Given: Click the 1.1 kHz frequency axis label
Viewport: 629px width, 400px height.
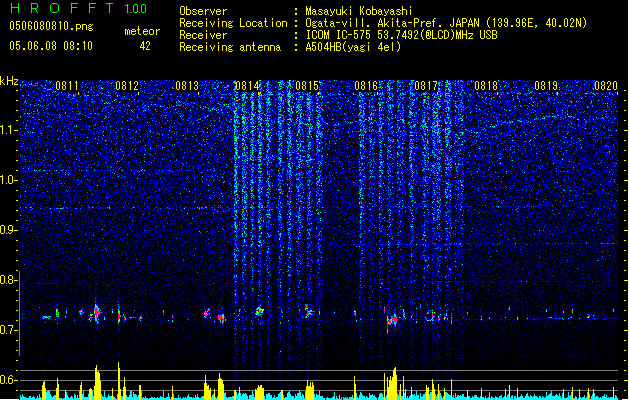Looking at the screenshot, I should pyautogui.click(x=8, y=130).
